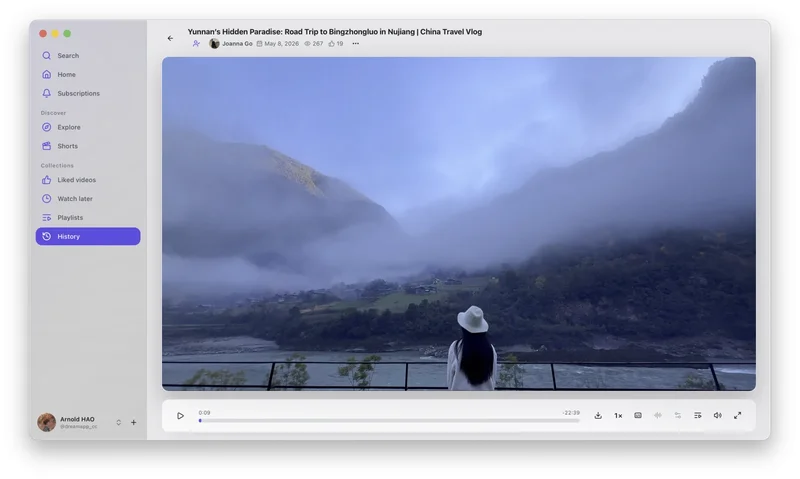Open the play queue icon
This screenshot has height=479, width=800.
click(697, 416)
